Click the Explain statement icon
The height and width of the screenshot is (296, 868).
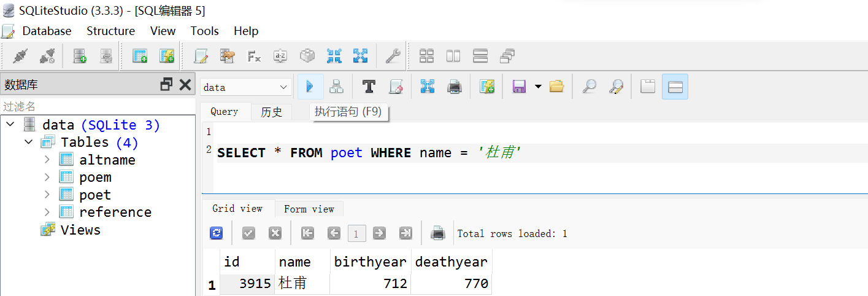(x=336, y=87)
